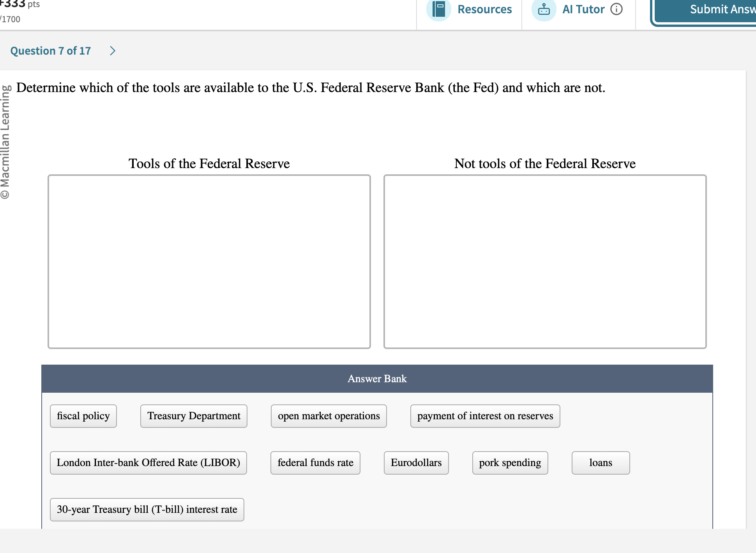The height and width of the screenshot is (553, 756).
Task: Click the Not tools of the Federal Reserve box
Action: (x=545, y=262)
